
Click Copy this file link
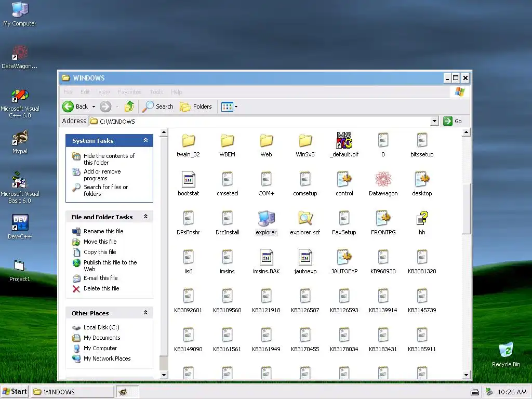[100, 252]
